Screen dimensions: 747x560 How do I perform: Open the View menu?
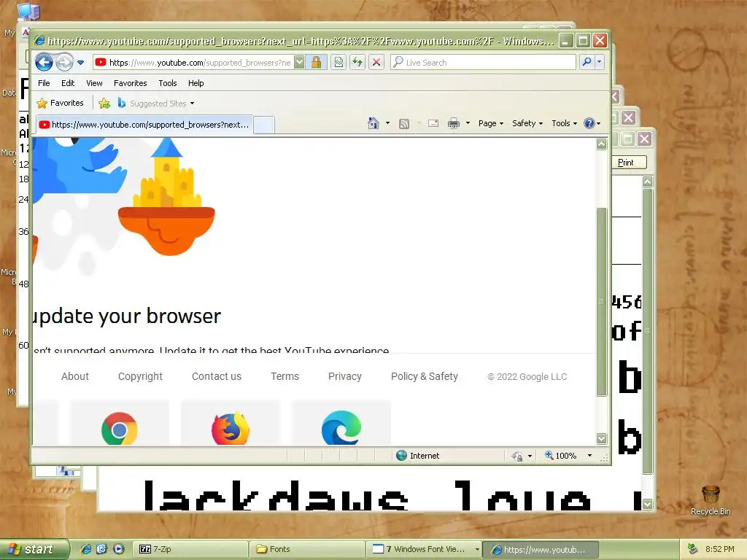click(x=94, y=83)
